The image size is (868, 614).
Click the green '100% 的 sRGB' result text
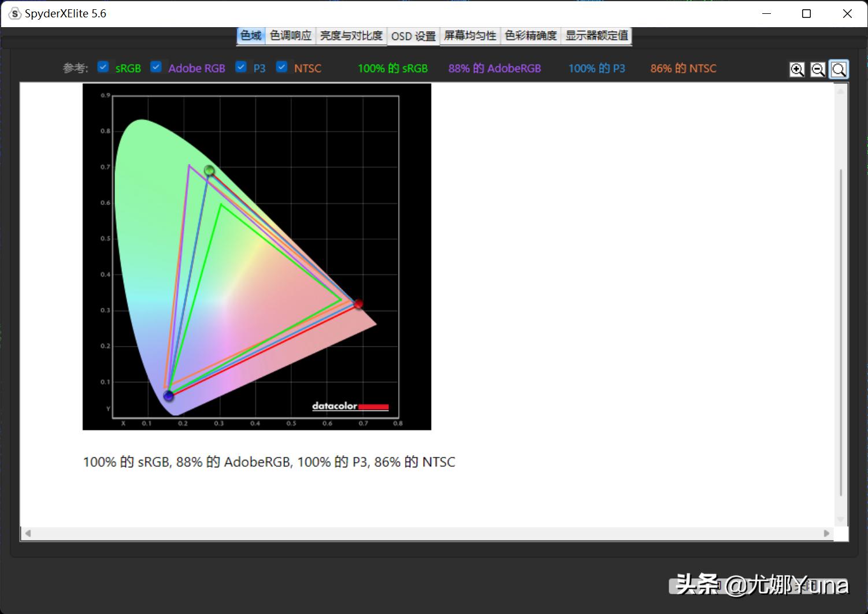[393, 68]
